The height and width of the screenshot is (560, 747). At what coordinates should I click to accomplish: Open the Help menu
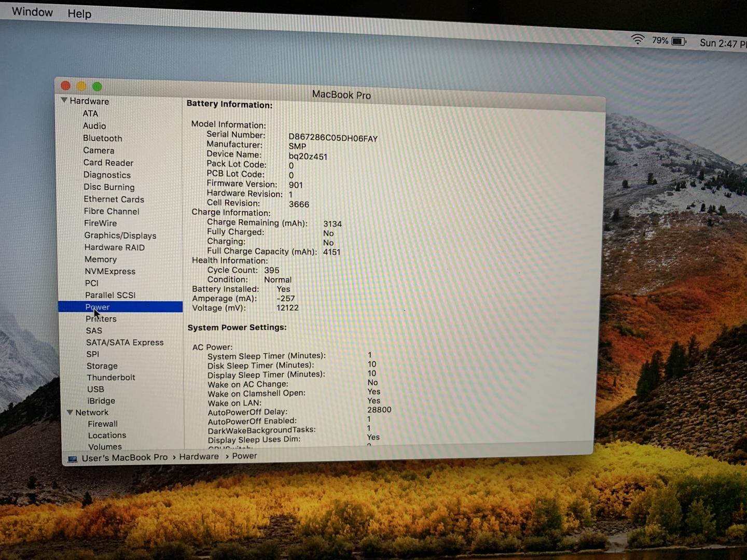(x=79, y=14)
